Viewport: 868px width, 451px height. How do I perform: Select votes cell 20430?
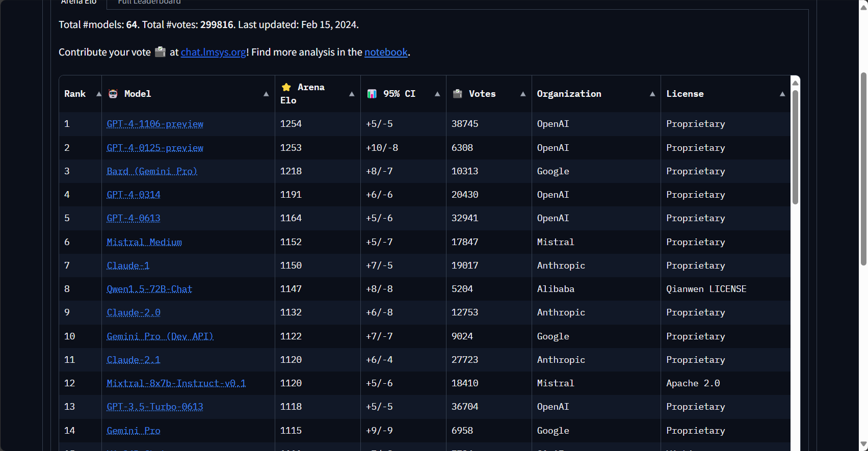coord(465,195)
